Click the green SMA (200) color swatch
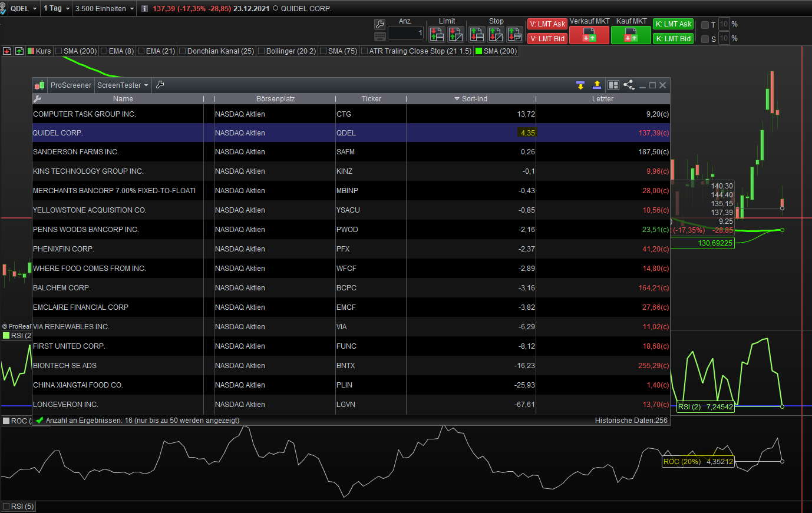 478,51
